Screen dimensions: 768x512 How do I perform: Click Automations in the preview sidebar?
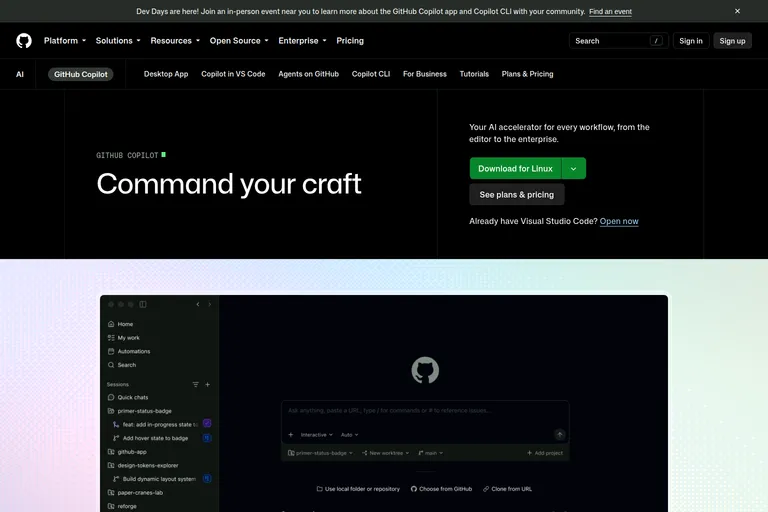click(x=129, y=351)
